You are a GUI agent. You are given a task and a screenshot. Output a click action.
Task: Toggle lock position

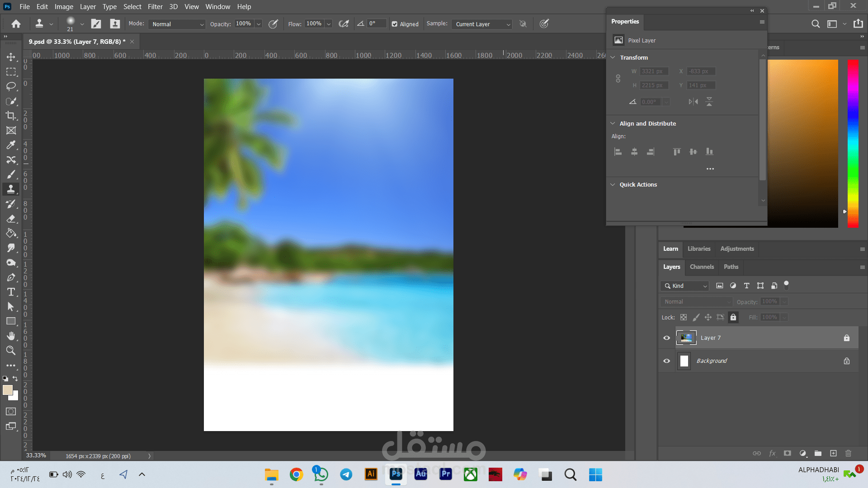708,317
